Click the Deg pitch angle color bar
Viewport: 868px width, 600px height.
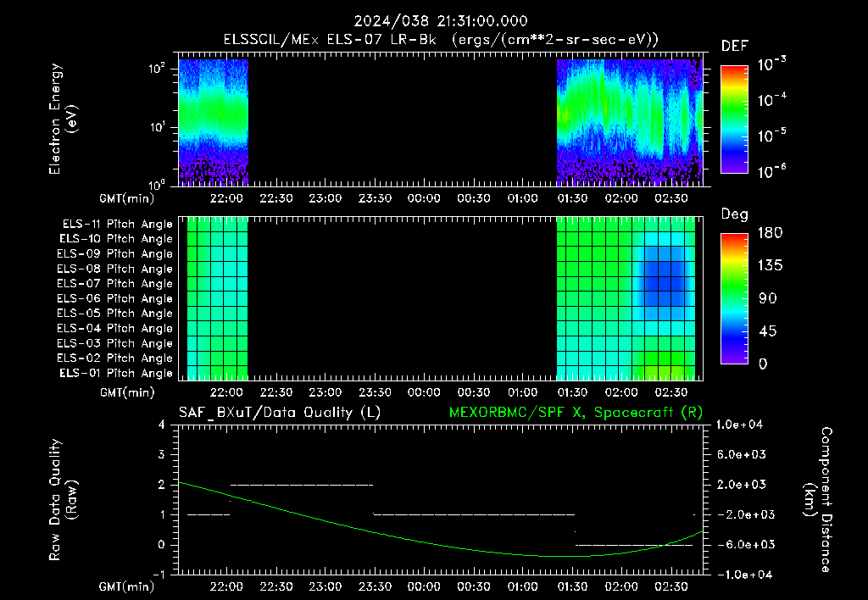coord(734,298)
